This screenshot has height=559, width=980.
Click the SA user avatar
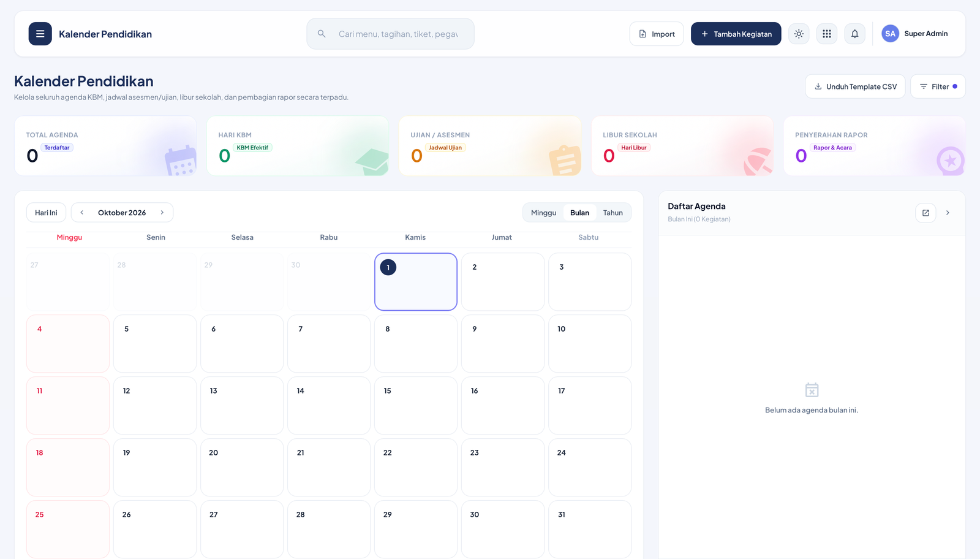[x=890, y=34]
